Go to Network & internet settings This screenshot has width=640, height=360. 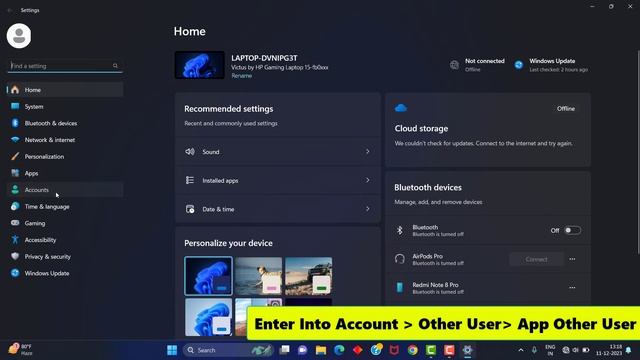coord(65,140)
